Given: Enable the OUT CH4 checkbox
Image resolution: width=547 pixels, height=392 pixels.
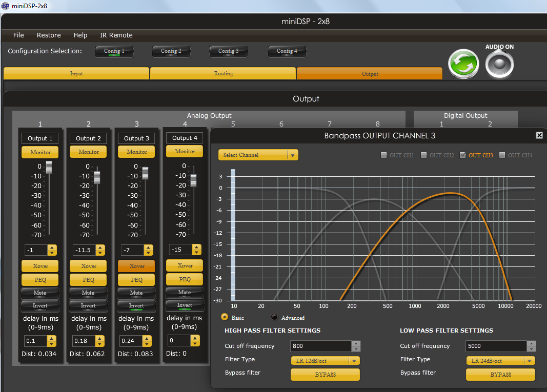Looking at the screenshot, I should pyautogui.click(x=502, y=155).
